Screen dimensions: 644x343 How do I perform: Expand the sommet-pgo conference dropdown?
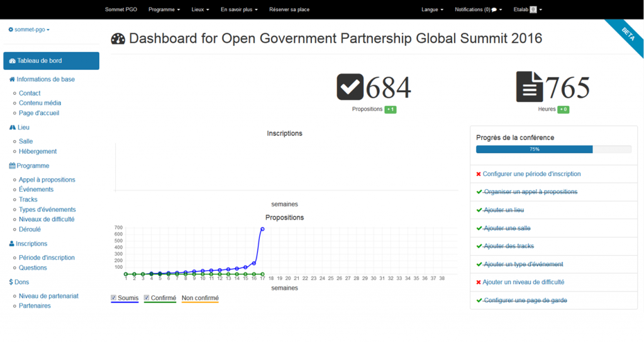[x=29, y=30]
